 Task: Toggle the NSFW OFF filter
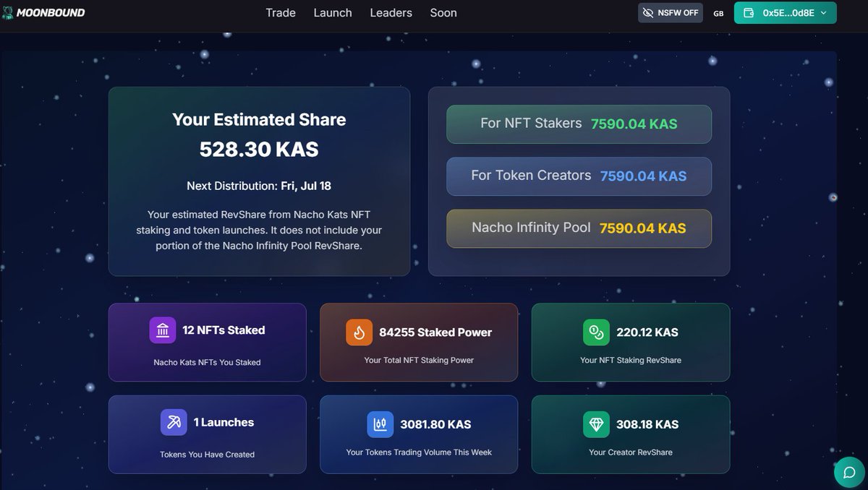click(671, 13)
